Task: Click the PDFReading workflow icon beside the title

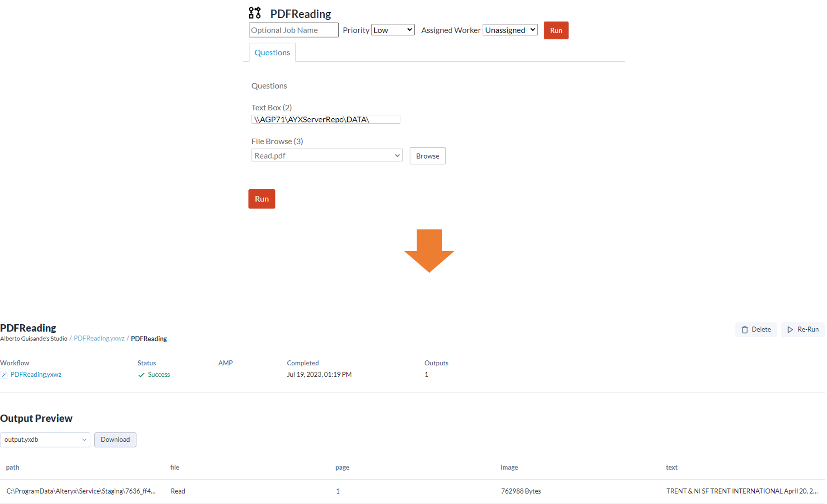Action: tap(254, 13)
